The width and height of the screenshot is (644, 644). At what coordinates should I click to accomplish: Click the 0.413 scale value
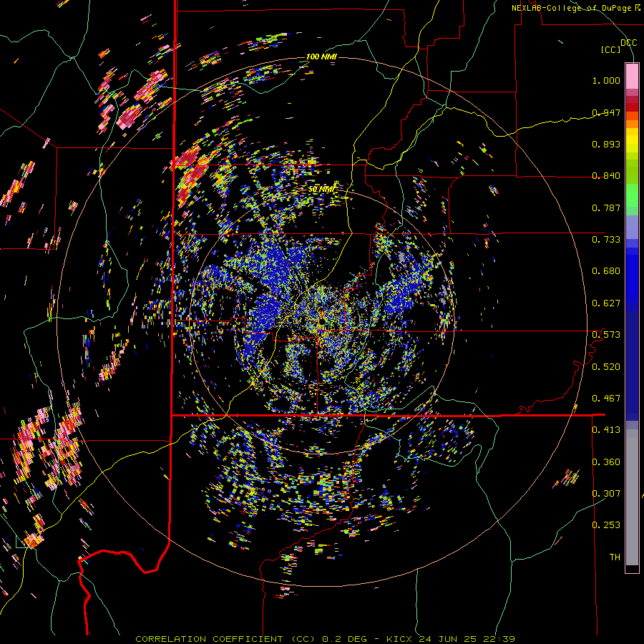(x=606, y=430)
